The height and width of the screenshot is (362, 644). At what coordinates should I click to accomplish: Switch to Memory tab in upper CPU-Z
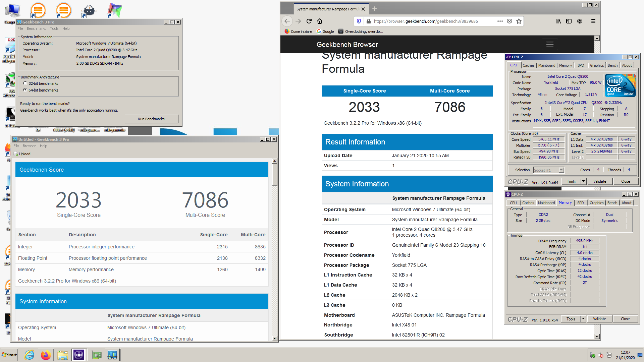click(x=565, y=65)
